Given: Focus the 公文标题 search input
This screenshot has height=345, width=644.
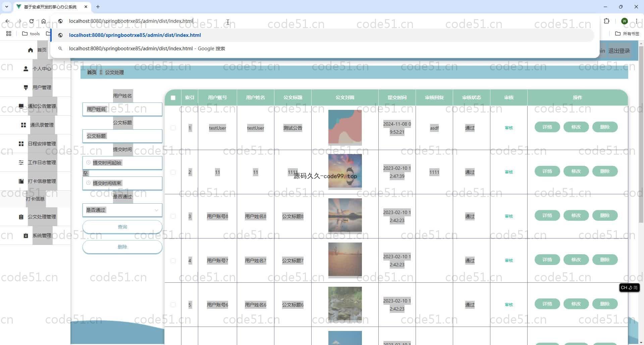Looking at the screenshot, I should coord(122,136).
